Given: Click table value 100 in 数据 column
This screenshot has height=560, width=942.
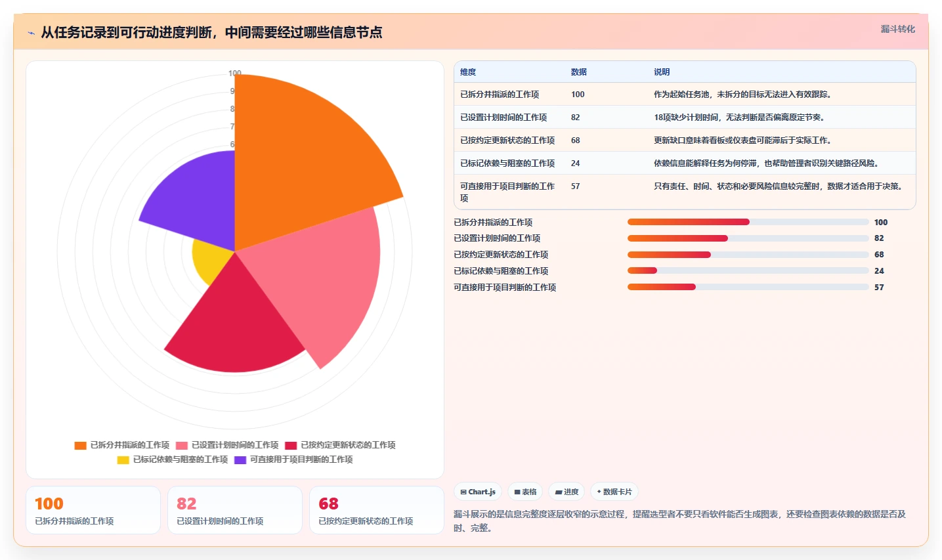Looking at the screenshot, I should pyautogui.click(x=578, y=95).
